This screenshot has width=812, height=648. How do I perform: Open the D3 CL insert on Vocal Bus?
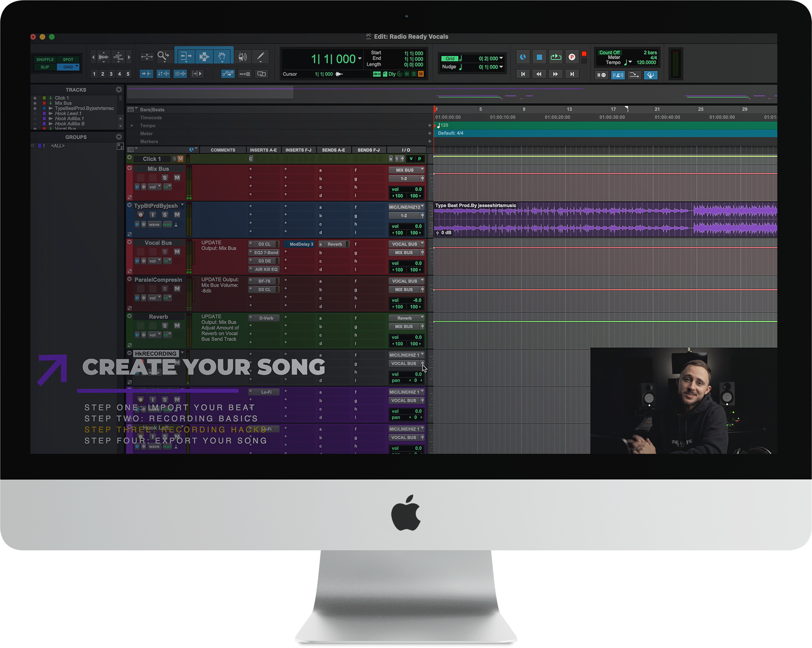point(265,244)
